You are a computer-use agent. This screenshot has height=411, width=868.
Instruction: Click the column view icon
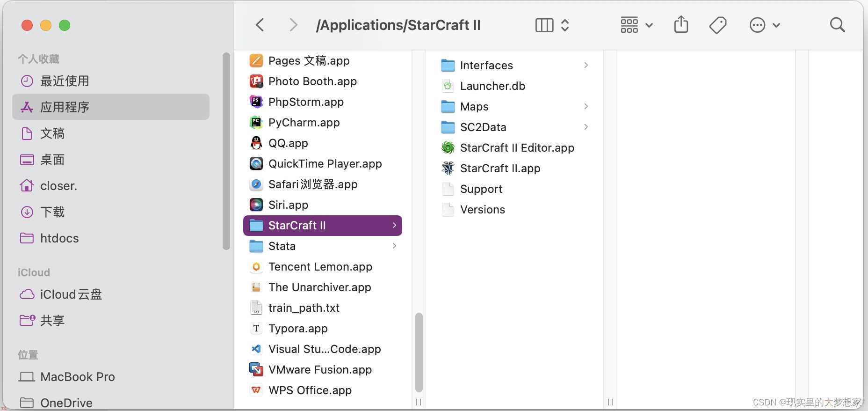click(544, 25)
